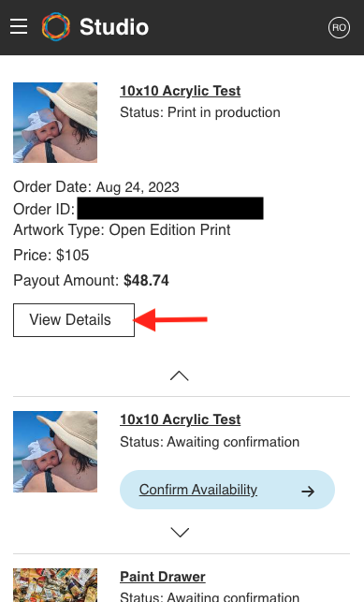Click the arrow icon in Confirm Availability
This screenshot has width=364, height=602.
[x=308, y=491]
